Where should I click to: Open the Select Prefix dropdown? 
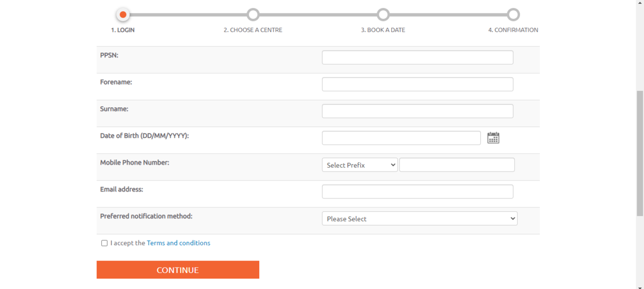click(x=360, y=165)
